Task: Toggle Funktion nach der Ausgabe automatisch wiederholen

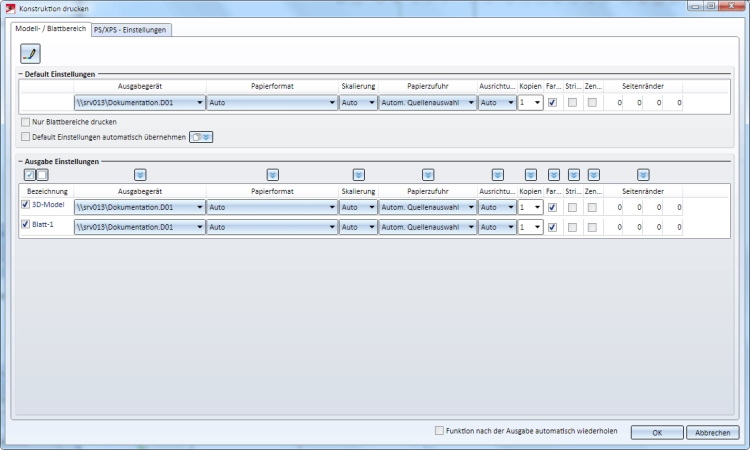Action: coord(439,431)
